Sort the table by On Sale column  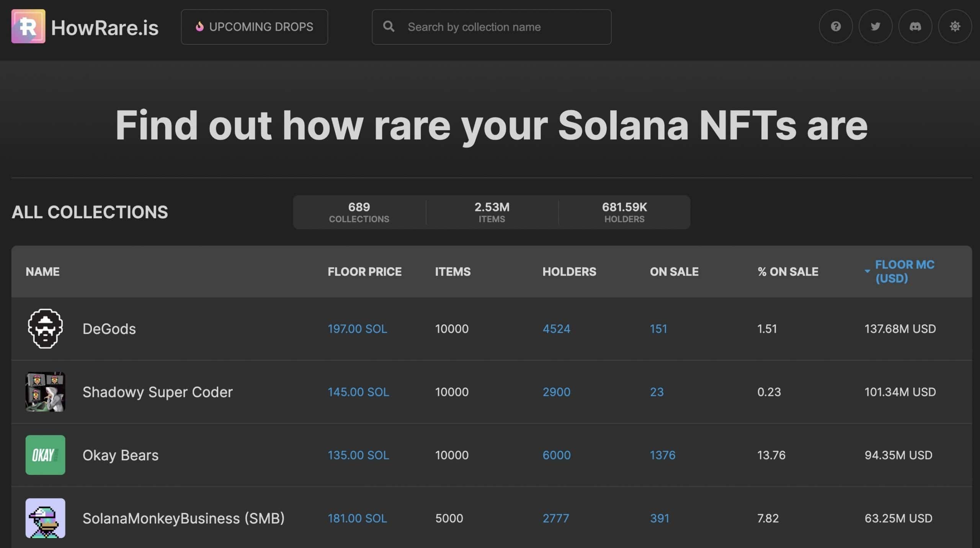[x=674, y=272]
